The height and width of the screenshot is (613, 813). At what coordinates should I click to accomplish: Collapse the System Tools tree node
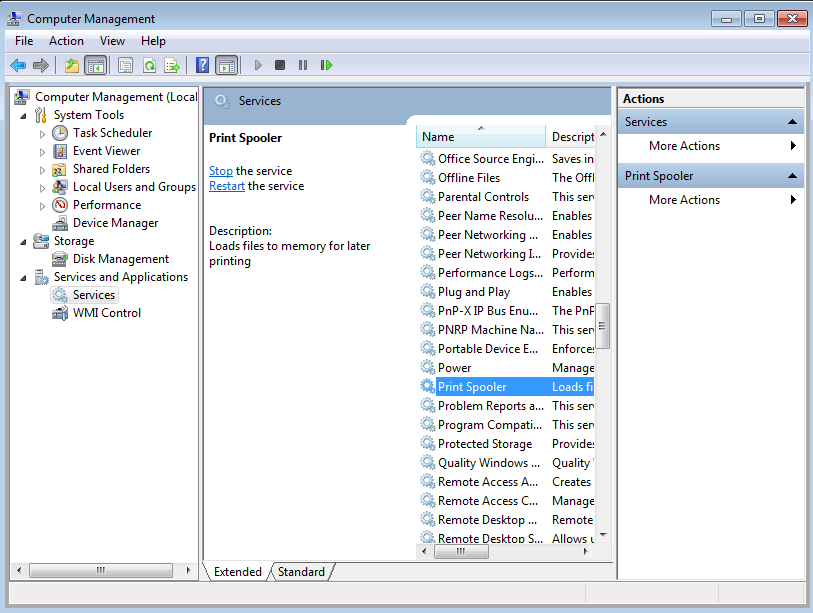pyautogui.click(x=23, y=115)
